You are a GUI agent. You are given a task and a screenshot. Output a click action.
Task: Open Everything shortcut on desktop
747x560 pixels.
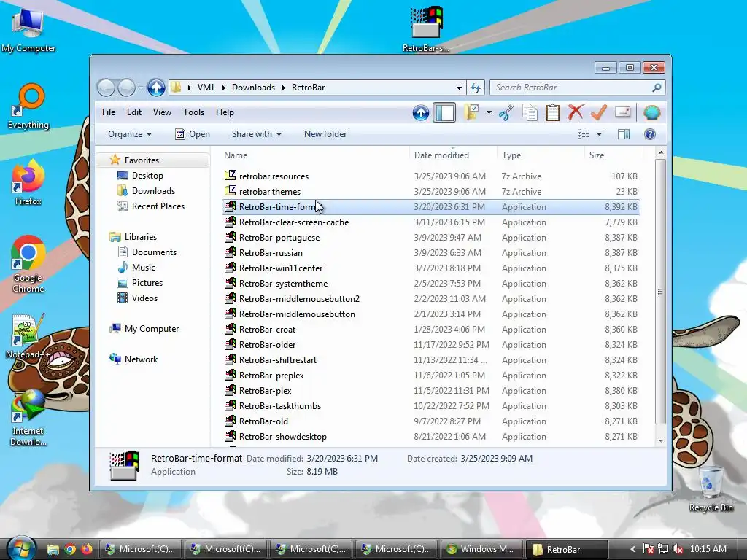point(28,106)
